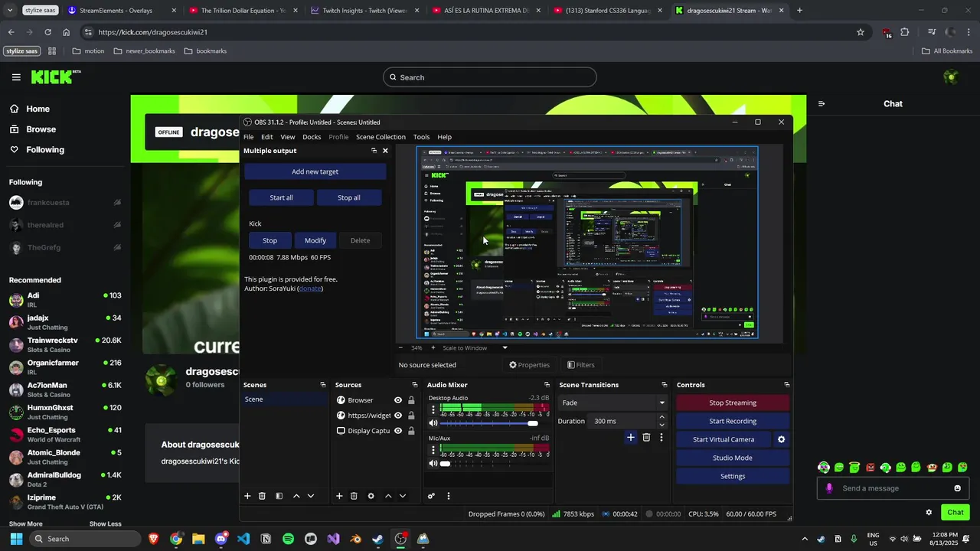980x551 pixels.
Task: Undock the Scenes panel
Action: (x=323, y=385)
